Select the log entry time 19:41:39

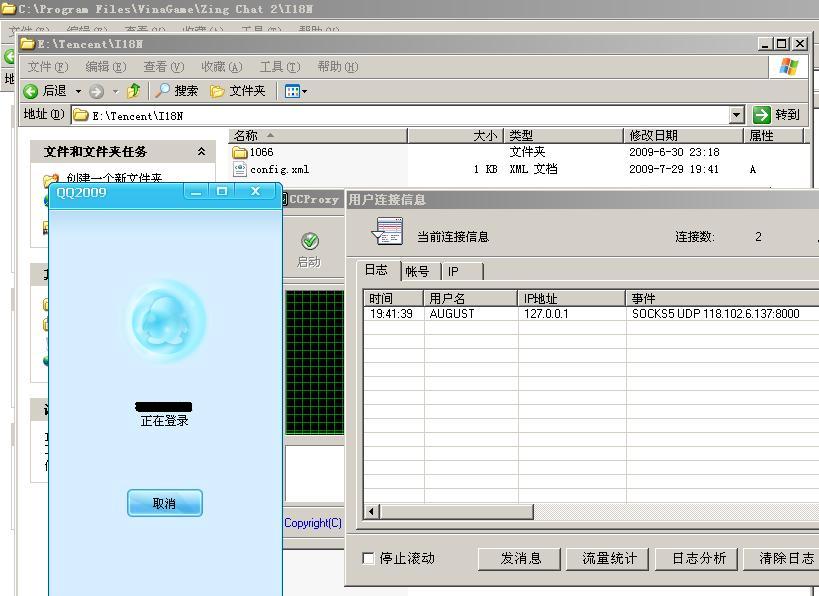click(391, 314)
